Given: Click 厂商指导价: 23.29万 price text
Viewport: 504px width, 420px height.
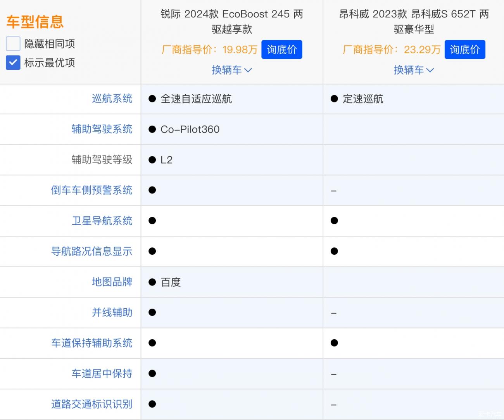Looking at the screenshot, I should (x=392, y=50).
